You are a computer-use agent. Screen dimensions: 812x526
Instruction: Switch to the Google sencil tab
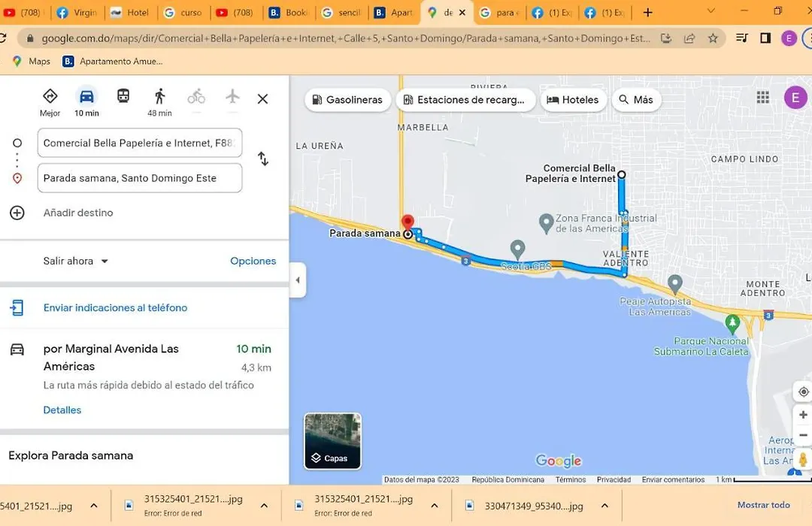[x=342, y=13]
